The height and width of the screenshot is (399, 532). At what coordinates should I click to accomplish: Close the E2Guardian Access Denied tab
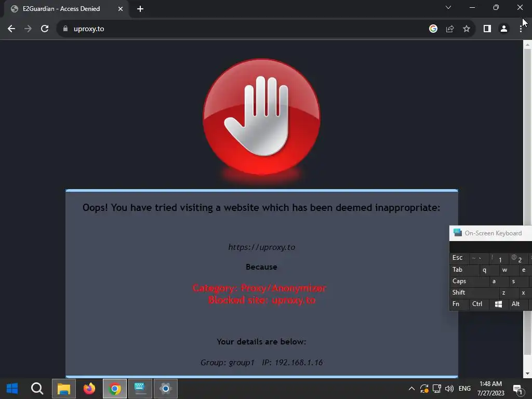coord(121,9)
